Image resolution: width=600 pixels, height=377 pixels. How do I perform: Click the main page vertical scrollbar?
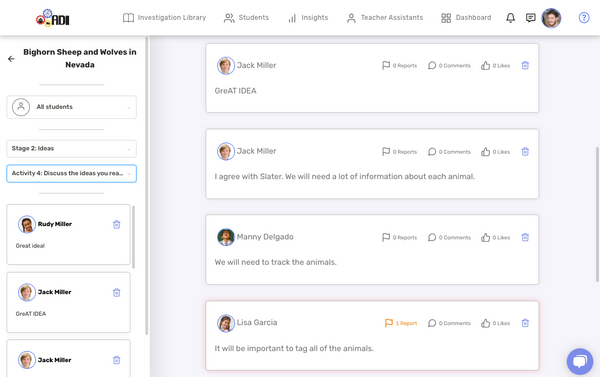tap(597, 214)
